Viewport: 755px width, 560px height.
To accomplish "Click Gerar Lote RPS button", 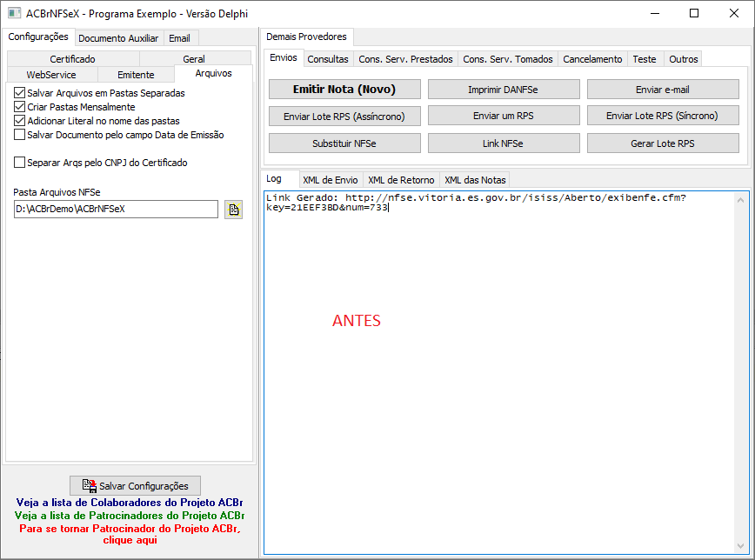I will pos(663,143).
